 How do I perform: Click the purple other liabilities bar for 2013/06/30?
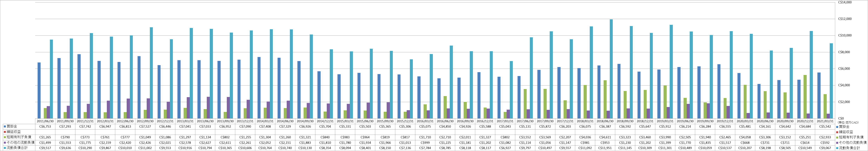(x=209, y=108)
